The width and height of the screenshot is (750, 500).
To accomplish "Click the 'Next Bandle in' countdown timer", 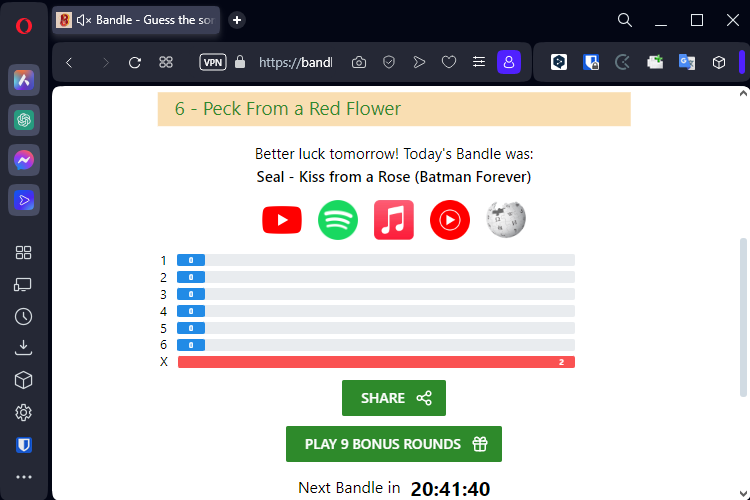I will [x=450, y=489].
